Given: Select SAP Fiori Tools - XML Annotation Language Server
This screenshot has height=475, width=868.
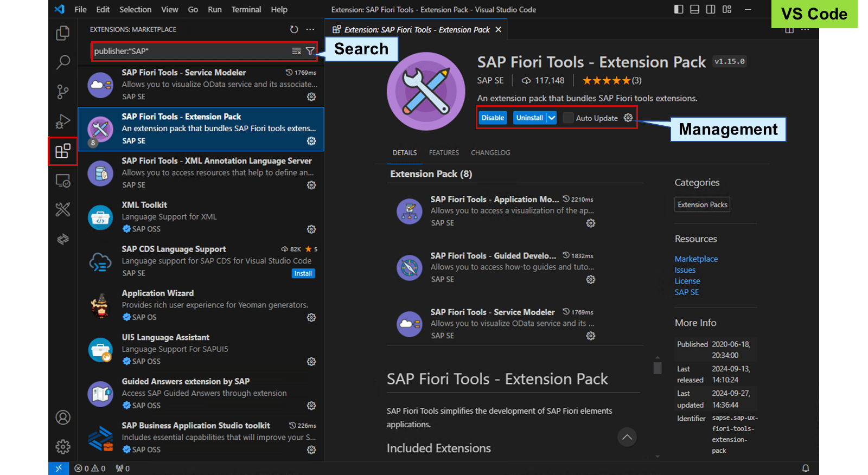Looking at the screenshot, I should tap(201, 174).
